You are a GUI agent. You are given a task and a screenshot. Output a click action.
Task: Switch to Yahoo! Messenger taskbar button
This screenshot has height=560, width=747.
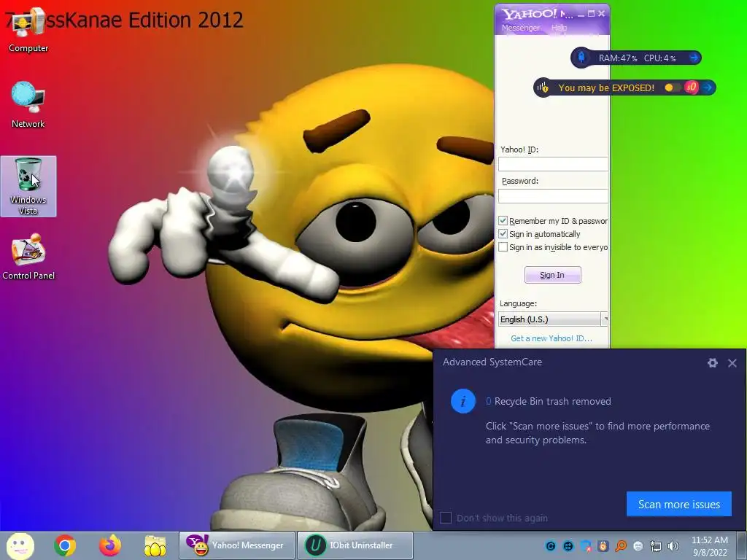237,545
